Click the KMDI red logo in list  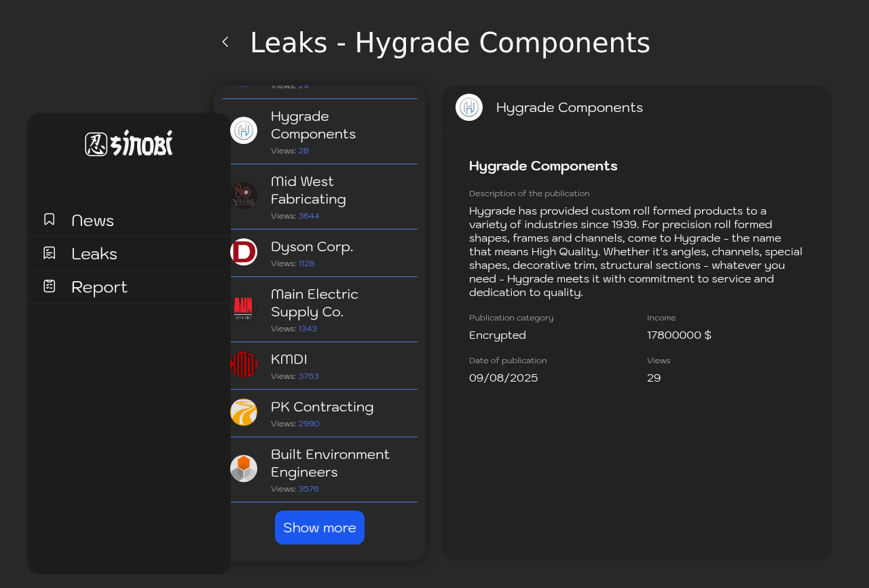click(244, 365)
